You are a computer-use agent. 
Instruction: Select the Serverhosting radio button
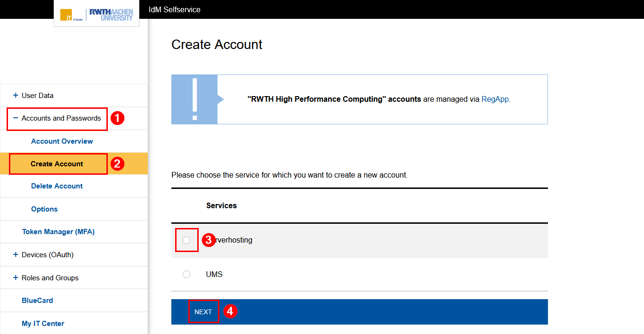click(x=186, y=240)
